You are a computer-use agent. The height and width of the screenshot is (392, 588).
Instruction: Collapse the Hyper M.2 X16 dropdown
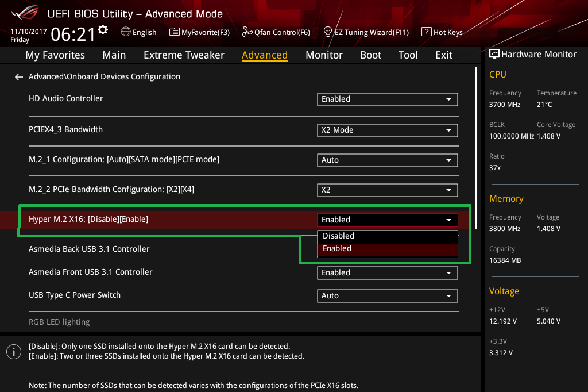pyautogui.click(x=388, y=220)
